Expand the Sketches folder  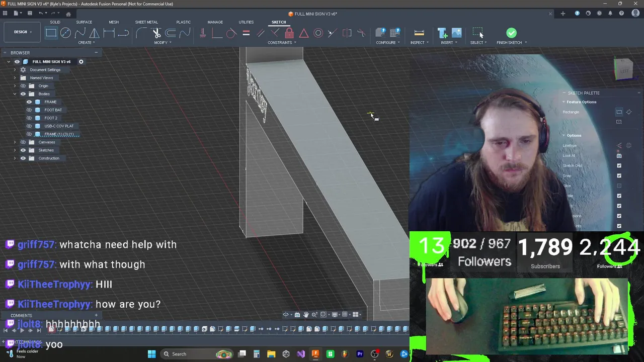[x=15, y=150]
